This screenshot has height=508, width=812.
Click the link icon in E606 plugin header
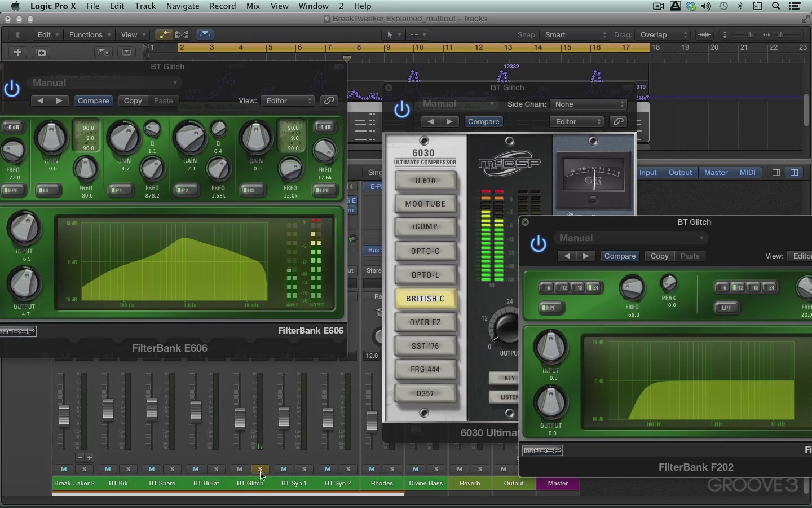[329, 100]
